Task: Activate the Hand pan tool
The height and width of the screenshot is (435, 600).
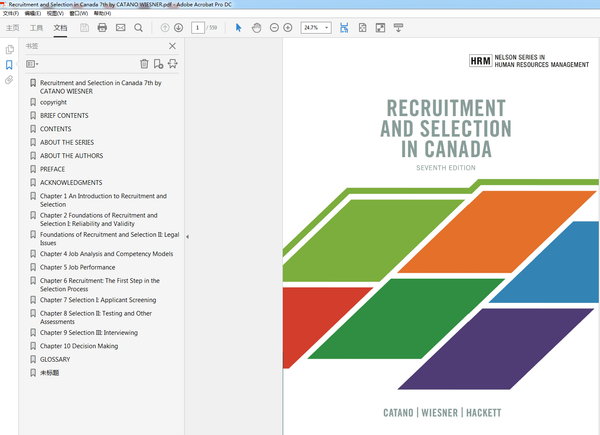Action: coord(256,28)
